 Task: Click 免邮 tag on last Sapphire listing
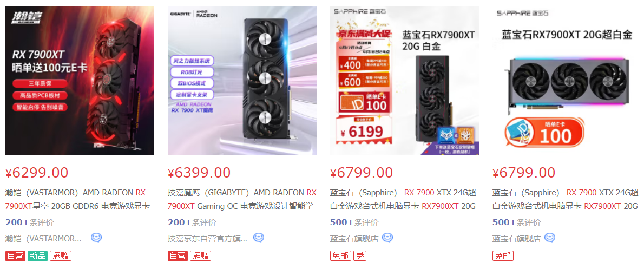pyautogui.click(x=503, y=256)
